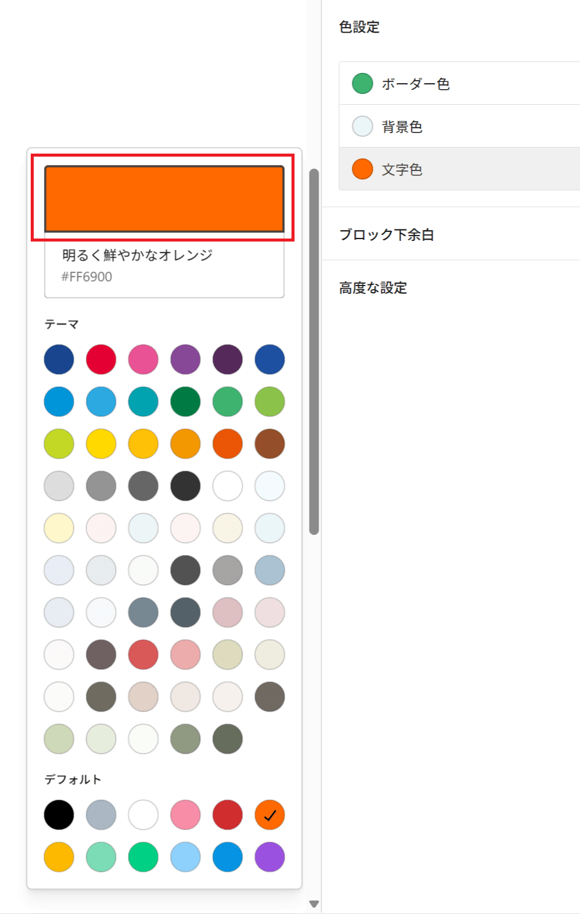
Task: Choose the dark green テーマ swatch
Action: 186,402
